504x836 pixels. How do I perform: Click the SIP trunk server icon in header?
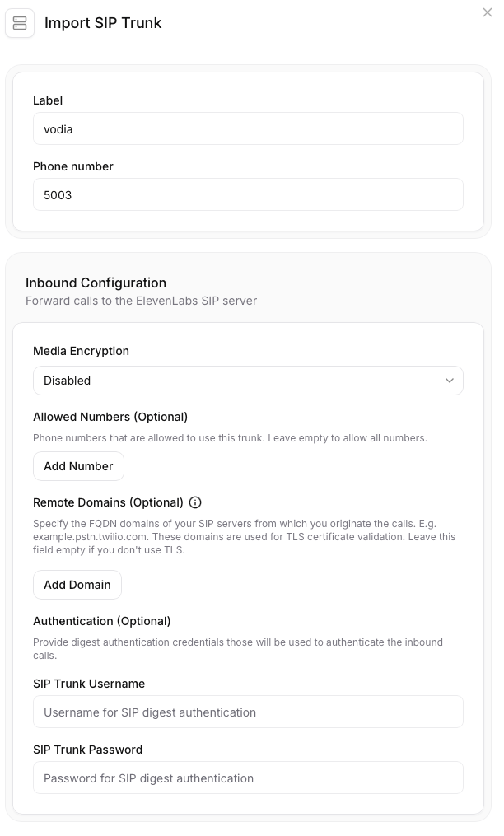click(20, 23)
